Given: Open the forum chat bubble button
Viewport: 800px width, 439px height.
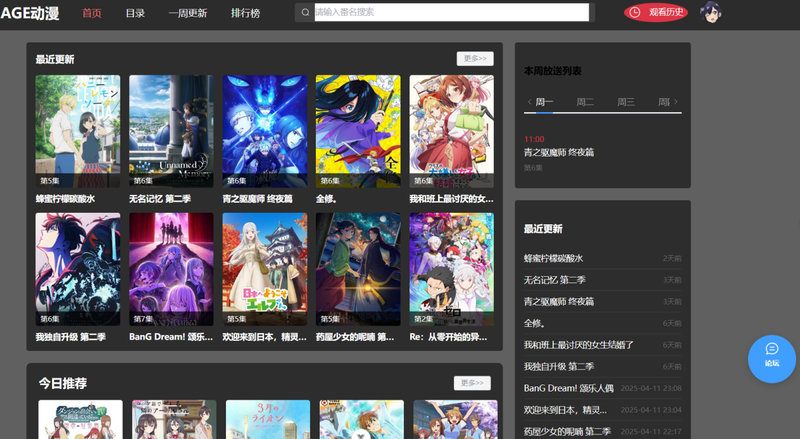Looking at the screenshot, I should [771, 358].
